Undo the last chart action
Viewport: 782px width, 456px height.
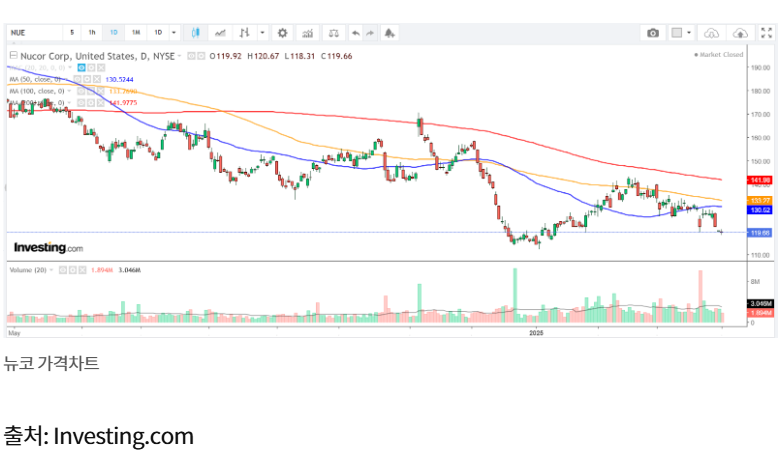coord(356,33)
